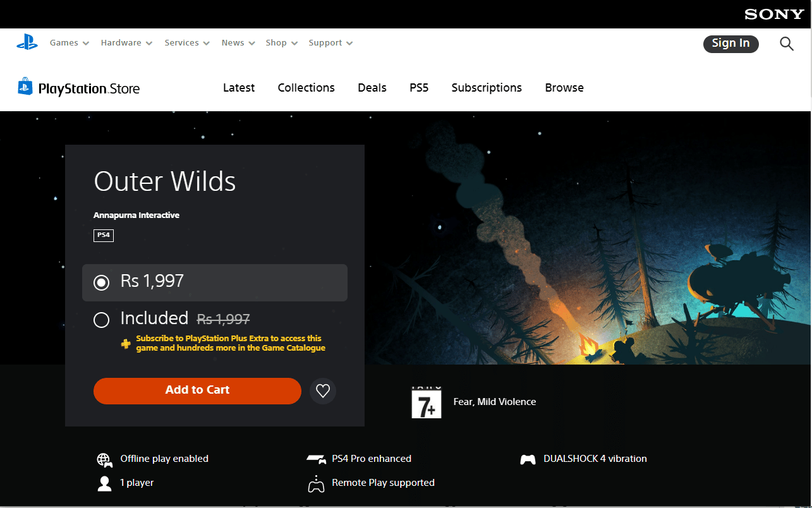
Task: Click the Remote Play supported icon
Action: 315,484
